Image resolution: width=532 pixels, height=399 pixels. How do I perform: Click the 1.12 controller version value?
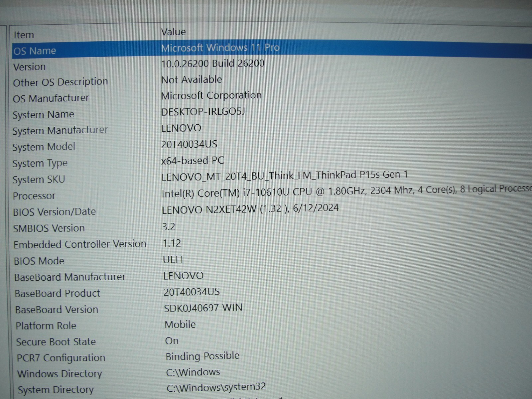pyautogui.click(x=172, y=243)
